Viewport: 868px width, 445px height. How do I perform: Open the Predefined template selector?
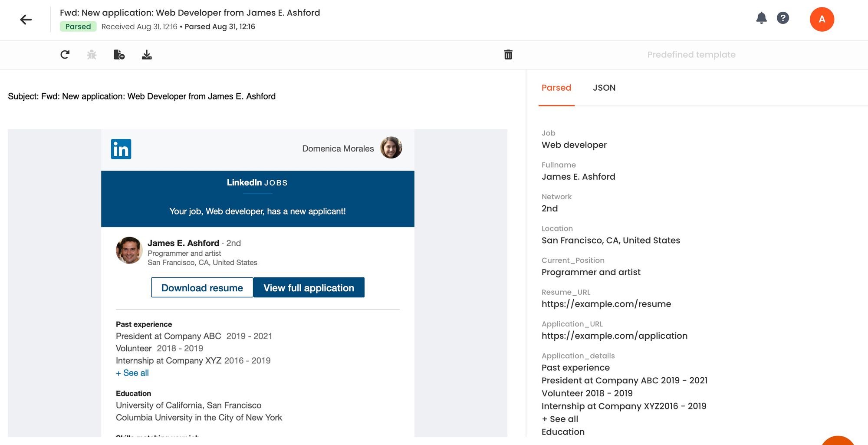[x=691, y=55]
